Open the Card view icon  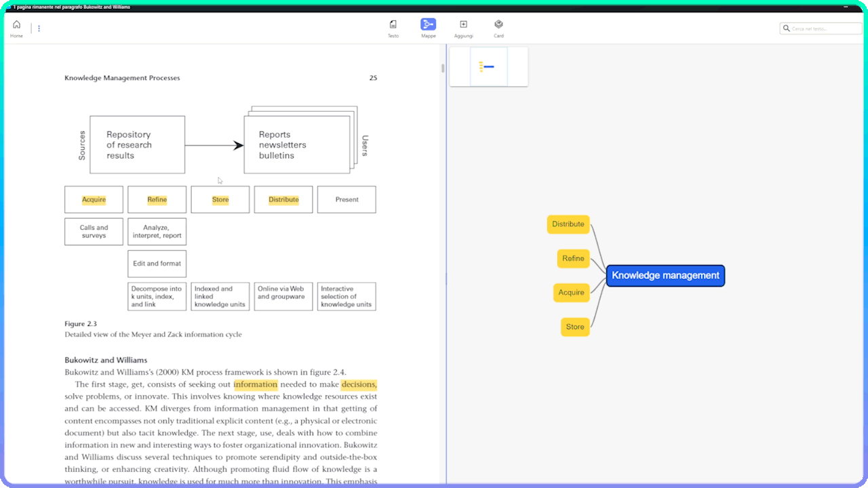pyautogui.click(x=498, y=25)
